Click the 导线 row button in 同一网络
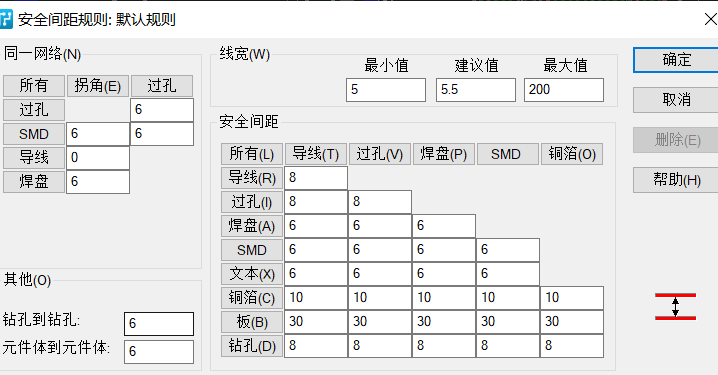The width and height of the screenshot is (718, 375). coord(34,158)
